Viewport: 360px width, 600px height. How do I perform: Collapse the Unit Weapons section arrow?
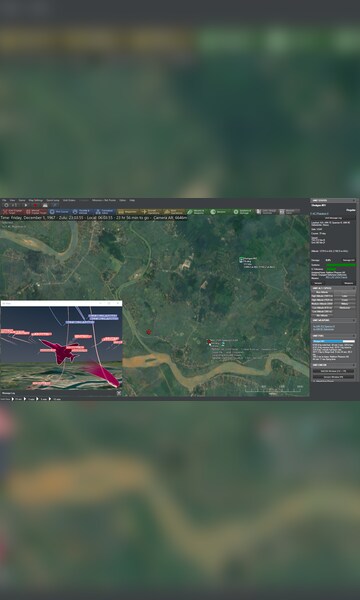pyautogui.click(x=354, y=320)
